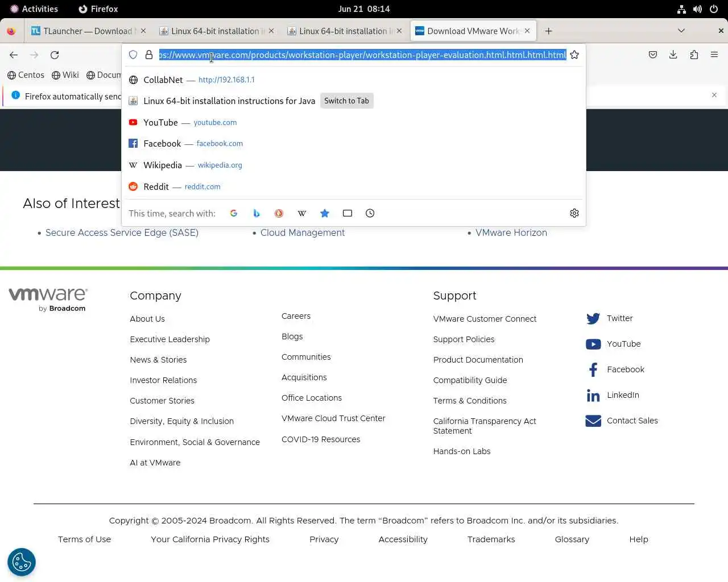Open About Us link
The height and width of the screenshot is (582, 728).
(x=147, y=319)
